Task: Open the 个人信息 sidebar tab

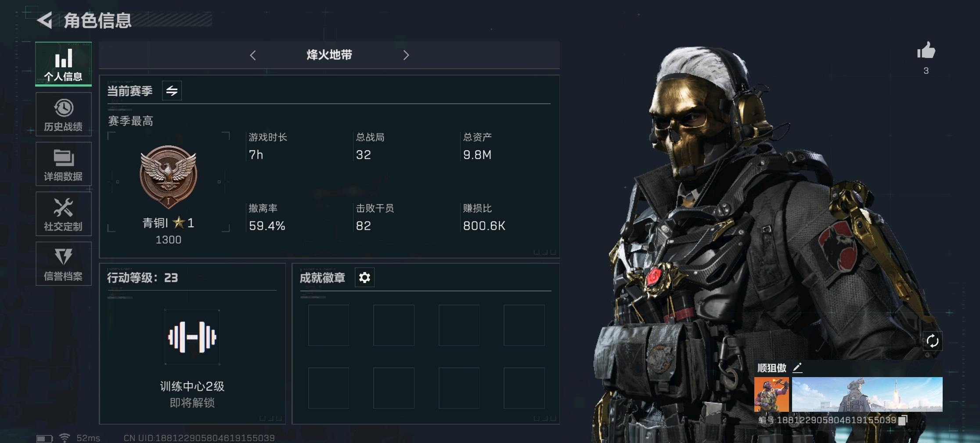Action: point(64,64)
